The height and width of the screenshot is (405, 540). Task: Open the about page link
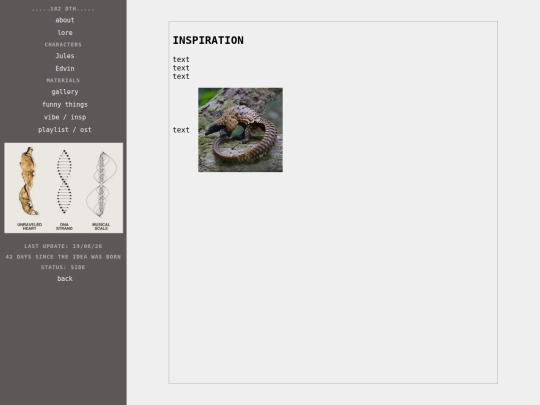pyautogui.click(x=65, y=20)
